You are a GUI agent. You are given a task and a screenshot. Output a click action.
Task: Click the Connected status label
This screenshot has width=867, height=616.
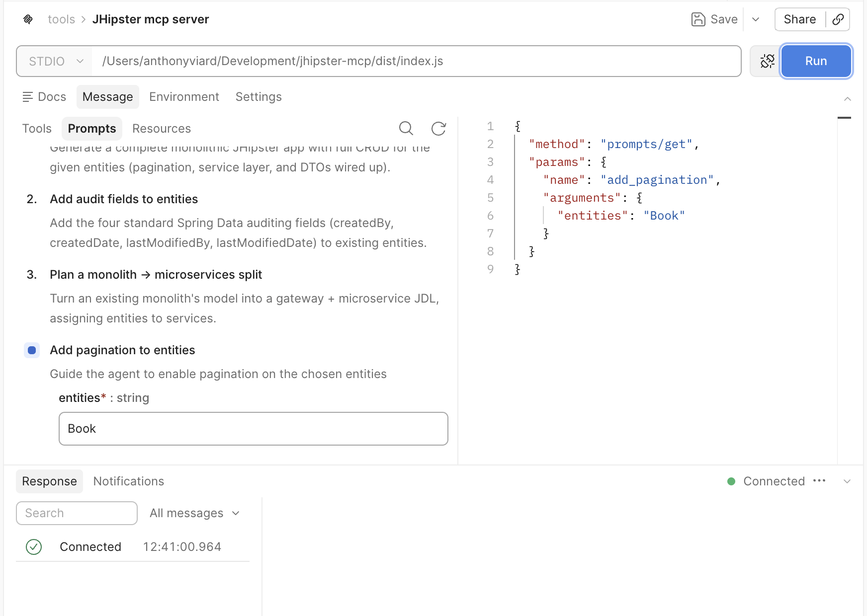tap(774, 481)
